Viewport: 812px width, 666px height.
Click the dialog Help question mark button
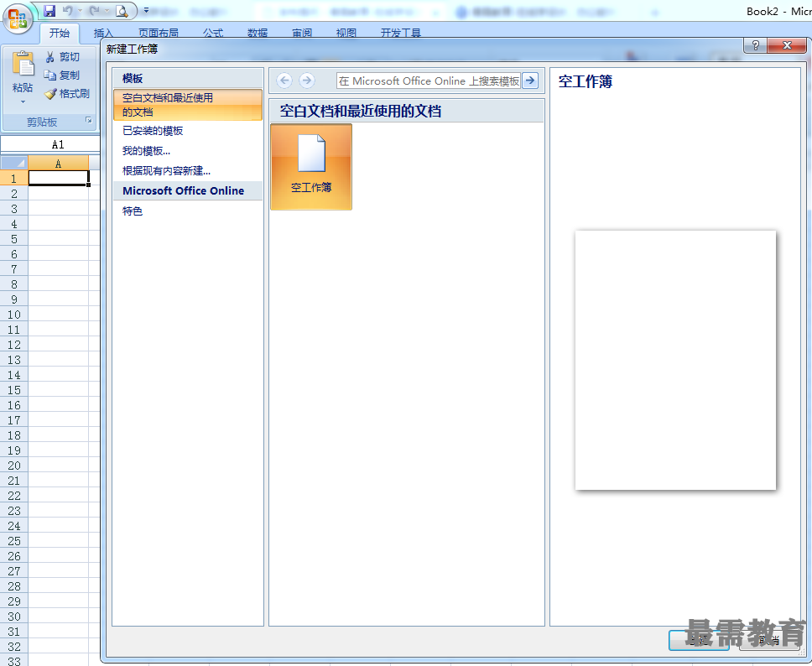755,45
